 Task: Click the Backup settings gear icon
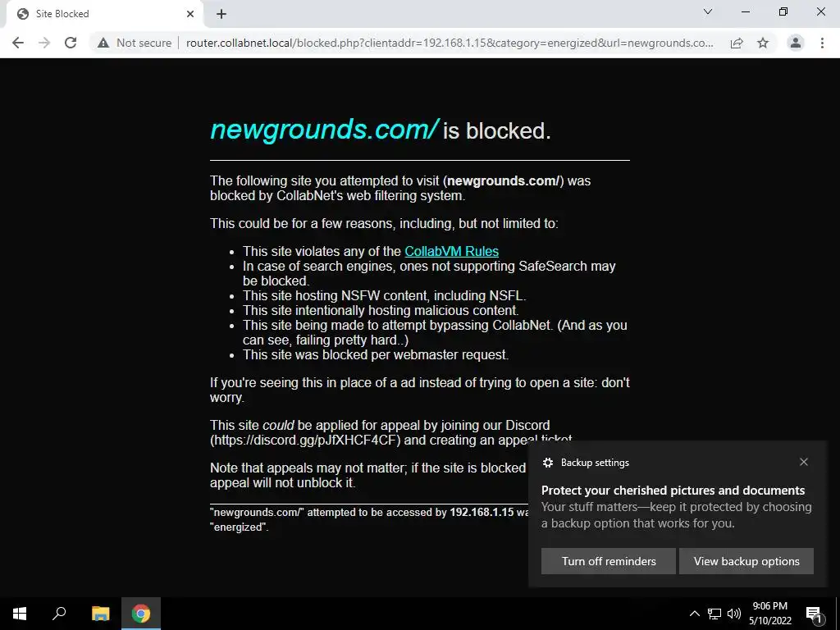547,463
